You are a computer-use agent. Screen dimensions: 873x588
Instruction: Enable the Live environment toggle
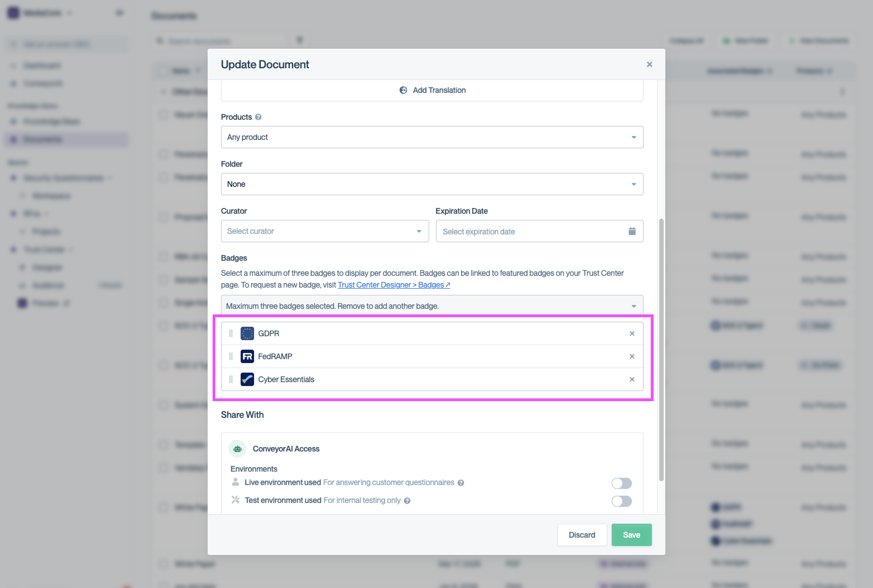[x=621, y=482]
